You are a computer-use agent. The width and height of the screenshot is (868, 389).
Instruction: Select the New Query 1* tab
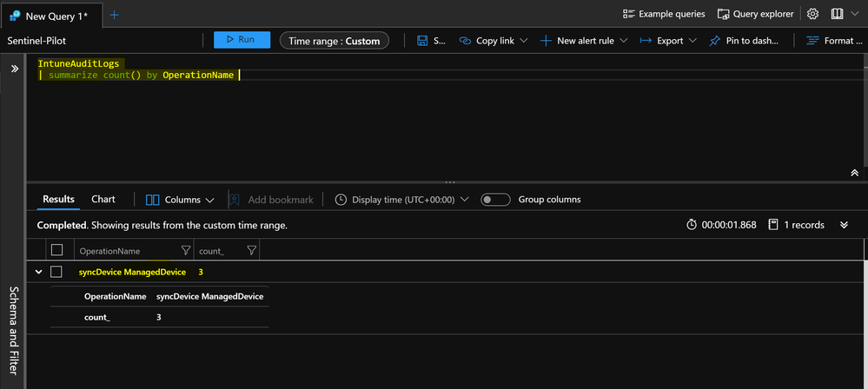click(x=51, y=15)
